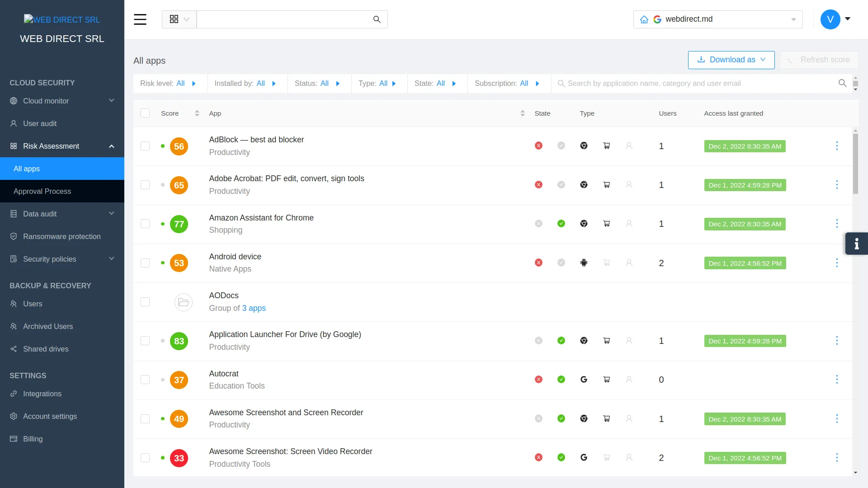Click the top search magnifier icon
The image size is (868, 488).
point(377,19)
